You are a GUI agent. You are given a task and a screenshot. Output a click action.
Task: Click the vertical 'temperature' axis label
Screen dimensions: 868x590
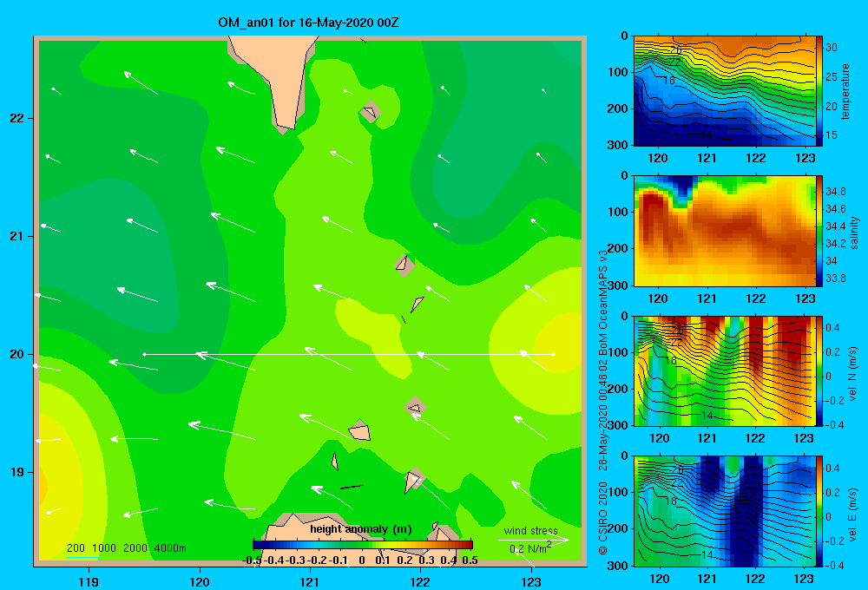tap(845, 91)
